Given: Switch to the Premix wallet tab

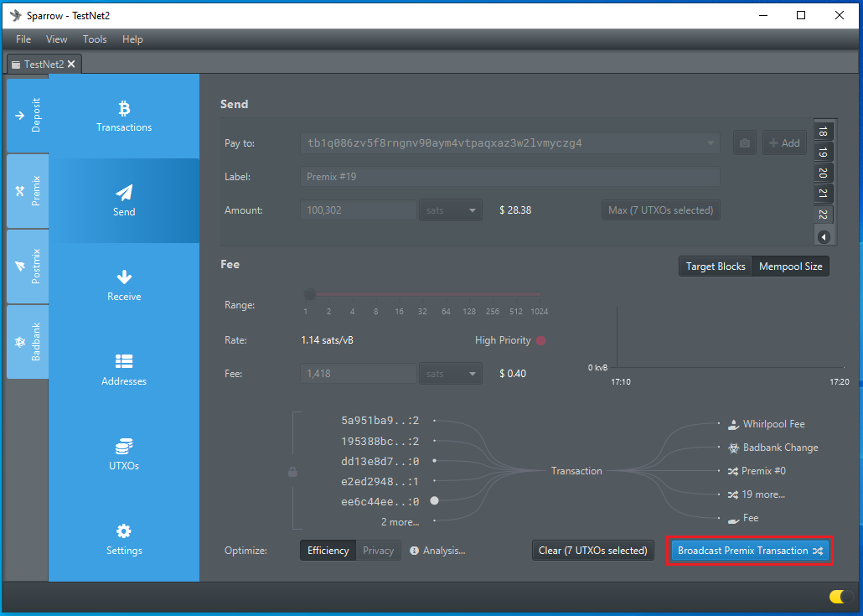Looking at the screenshot, I should coord(28,191).
